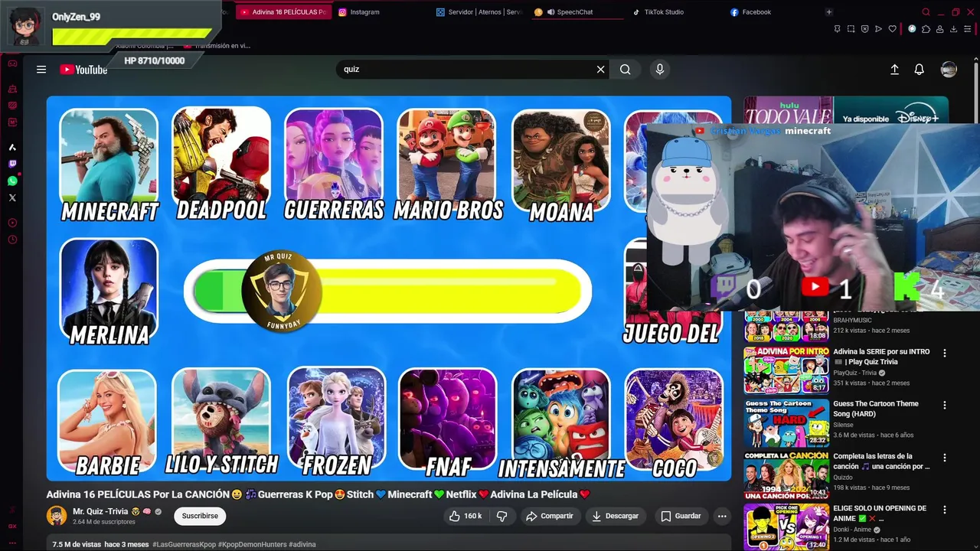980x551 pixels.
Task: Submit search with the magnifier button
Action: point(626,70)
